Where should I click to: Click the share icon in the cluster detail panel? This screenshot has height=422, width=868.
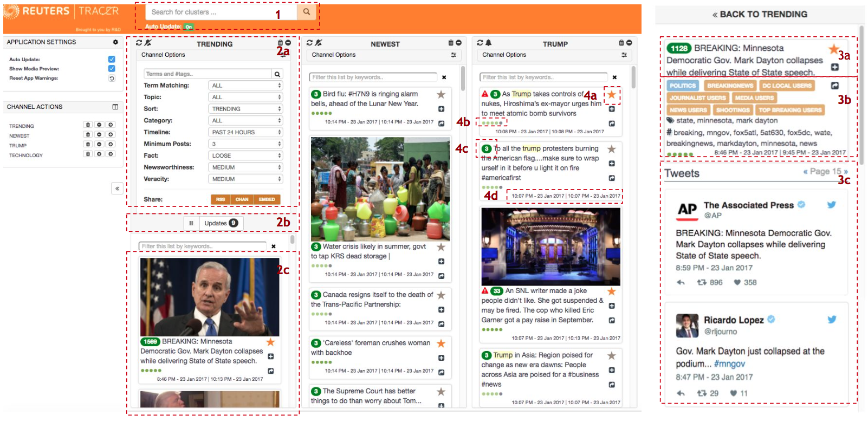835,86
